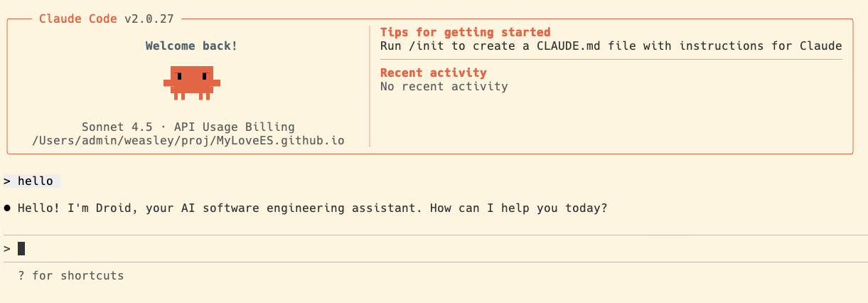Click the "No recent activity" message
The width and height of the screenshot is (868, 303).
[x=444, y=87]
